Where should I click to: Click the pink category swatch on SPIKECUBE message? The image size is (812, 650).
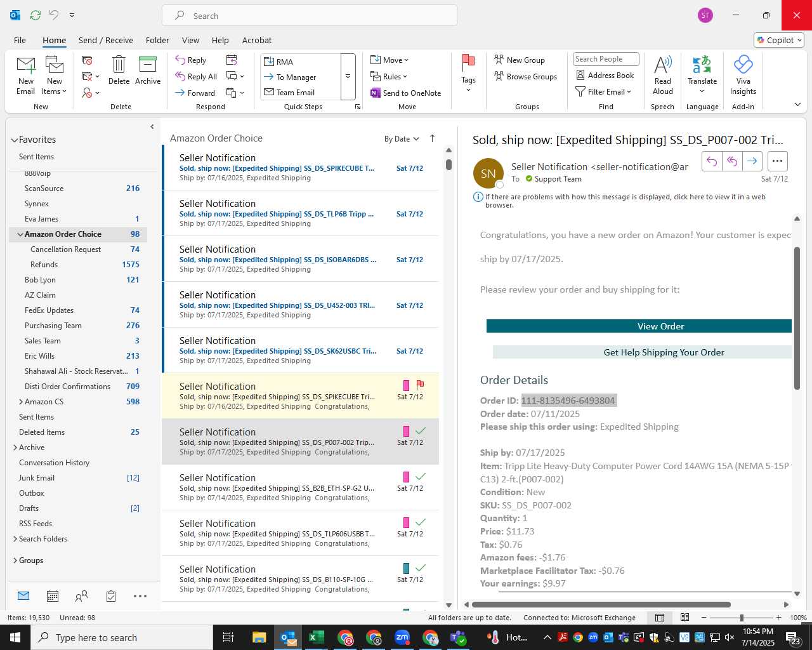point(407,385)
